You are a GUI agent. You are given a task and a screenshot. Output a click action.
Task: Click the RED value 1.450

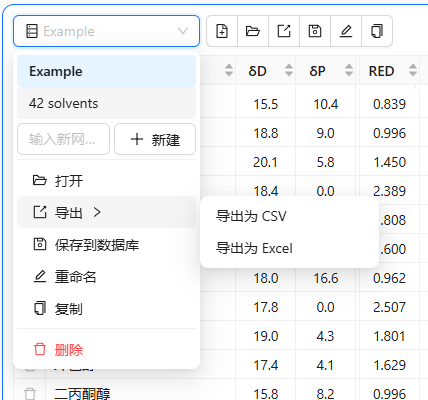[x=389, y=162]
